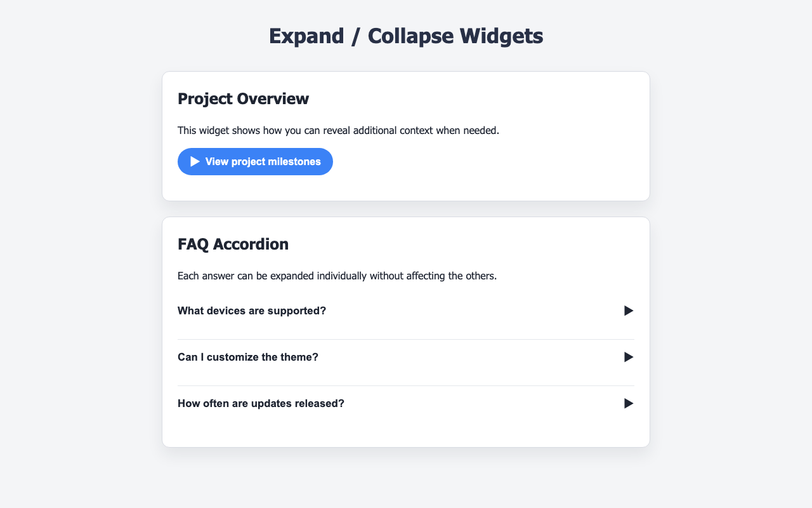Click the Project Overview heading
812x508 pixels.
tap(243, 99)
